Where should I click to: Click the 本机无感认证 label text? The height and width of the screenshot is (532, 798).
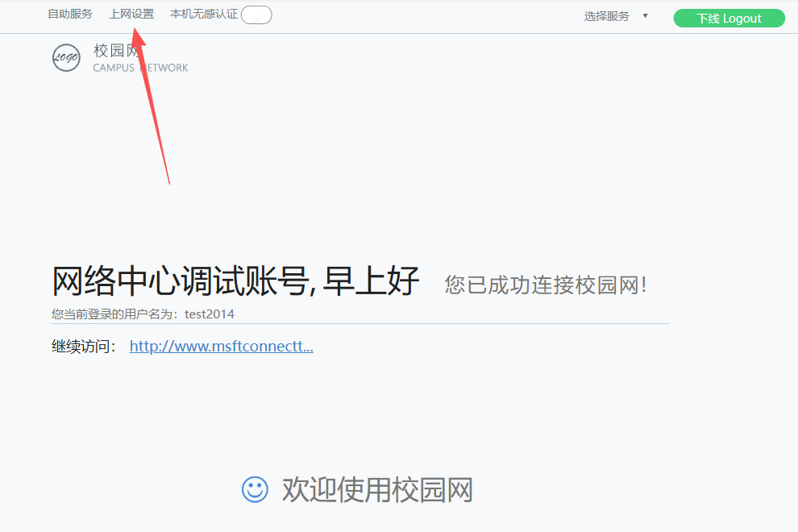tap(204, 15)
